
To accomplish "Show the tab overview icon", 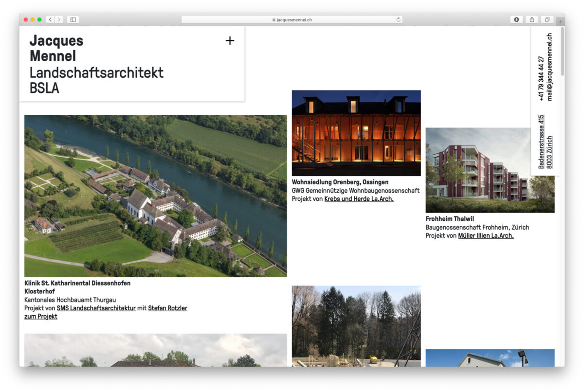I will click(x=547, y=19).
